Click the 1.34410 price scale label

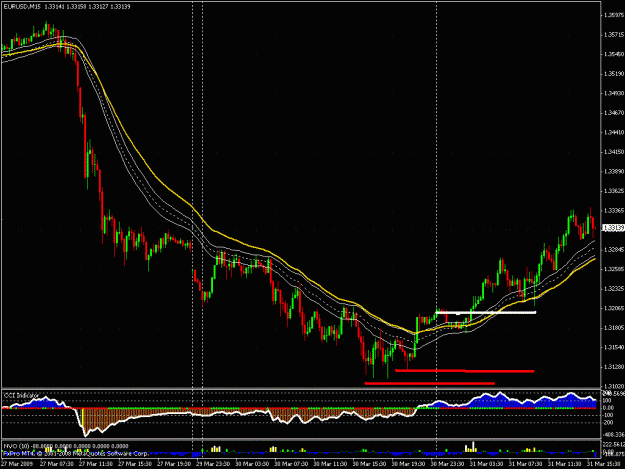click(614, 132)
